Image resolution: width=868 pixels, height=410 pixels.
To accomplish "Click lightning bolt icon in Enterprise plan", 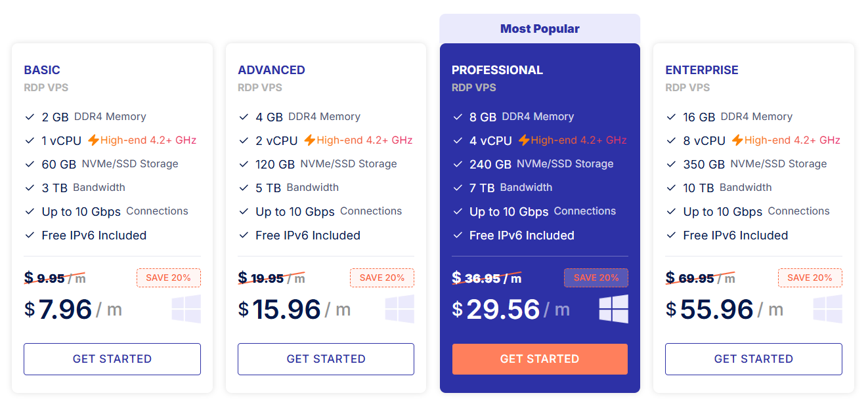I will [737, 140].
